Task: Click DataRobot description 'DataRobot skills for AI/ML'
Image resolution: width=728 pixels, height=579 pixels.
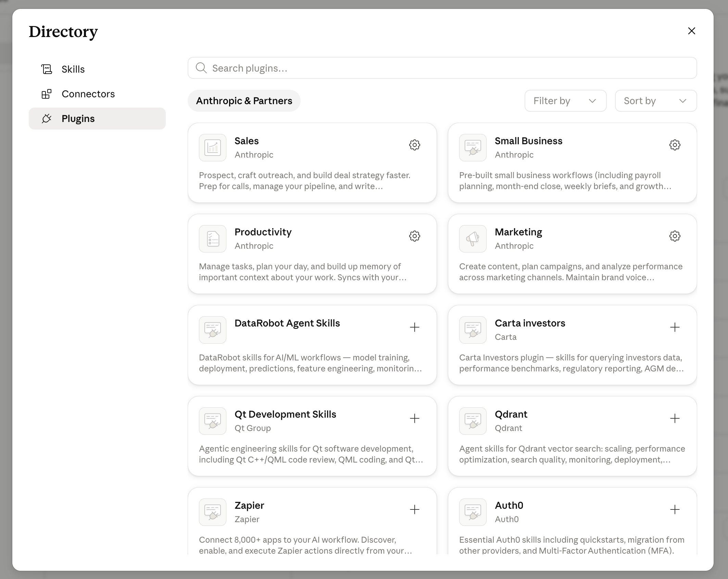Action: pyautogui.click(x=311, y=363)
